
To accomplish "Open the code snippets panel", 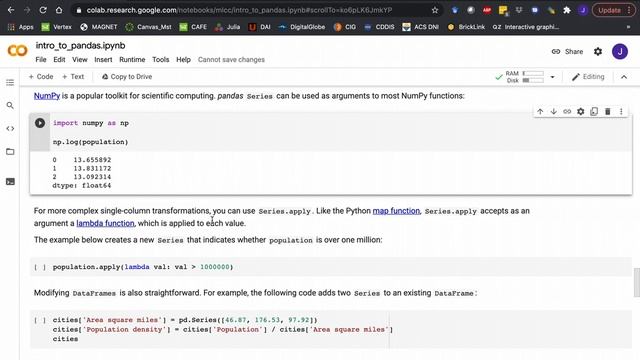I will click(x=10, y=129).
